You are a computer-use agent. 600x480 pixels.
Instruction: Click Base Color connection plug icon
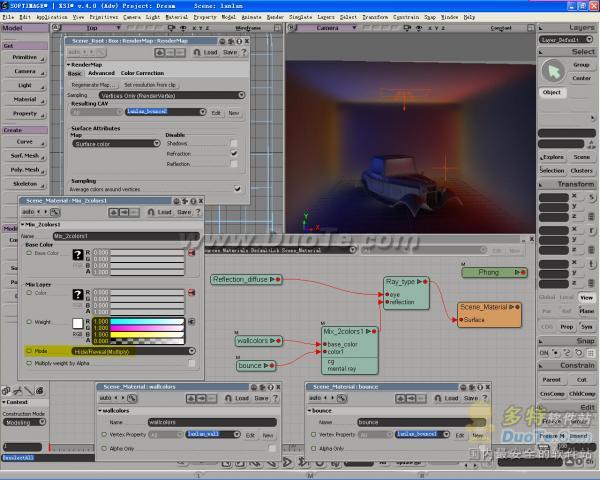coord(192,251)
